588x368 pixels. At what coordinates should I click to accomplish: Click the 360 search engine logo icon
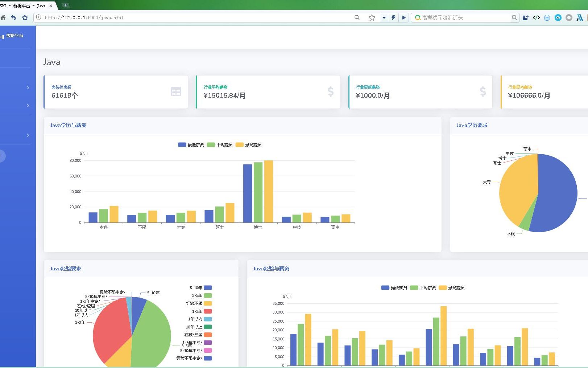(x=418, y=17)
